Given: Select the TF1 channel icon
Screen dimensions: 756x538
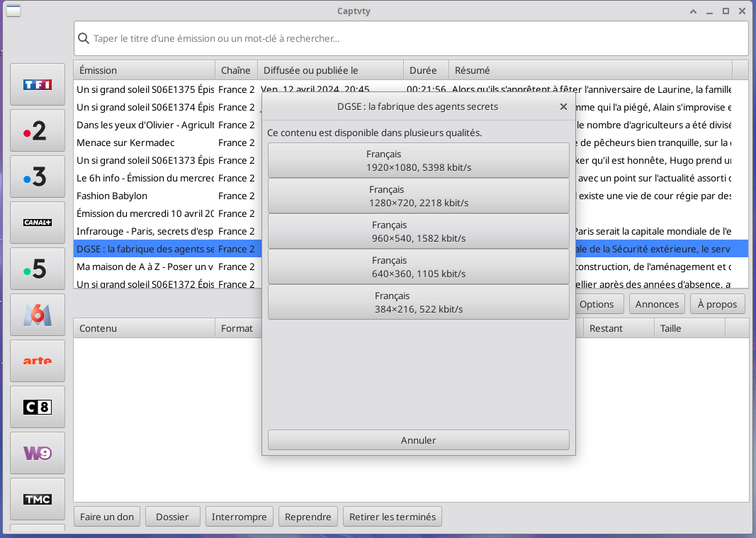Looking at the screenshot, I should [38, 85].
